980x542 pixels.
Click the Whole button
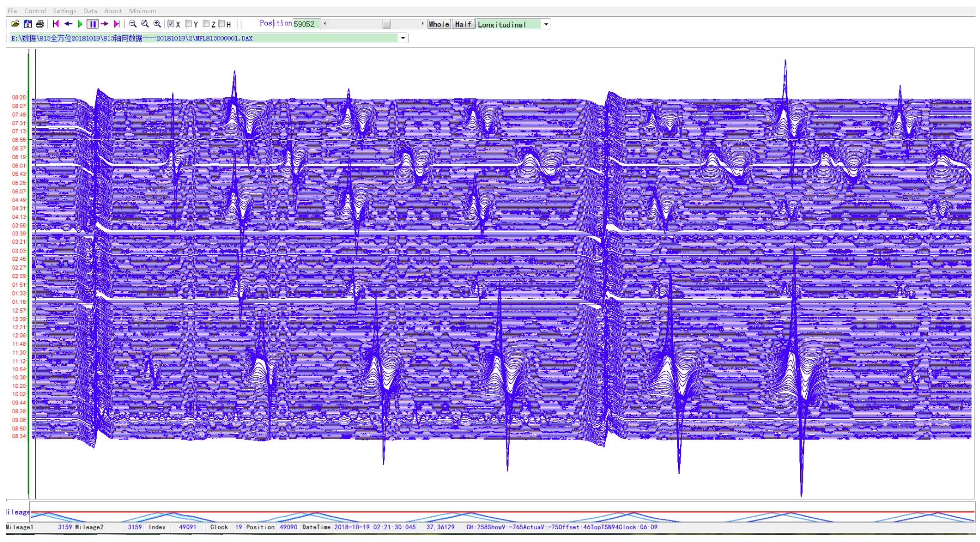439,24
